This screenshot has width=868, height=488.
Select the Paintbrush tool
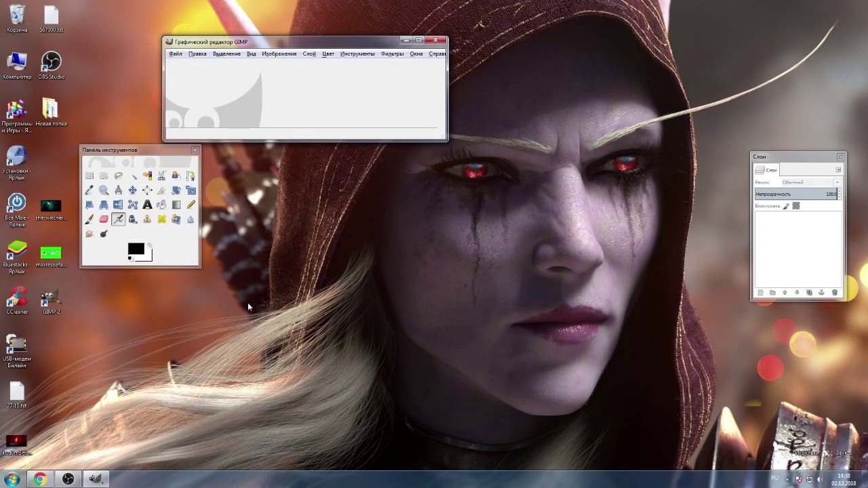coord(90,219)
